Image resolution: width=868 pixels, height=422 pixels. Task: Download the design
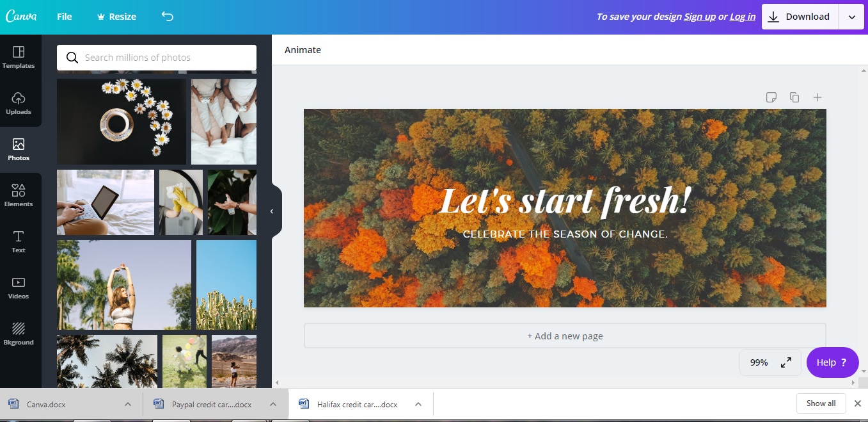coord(800,17)
